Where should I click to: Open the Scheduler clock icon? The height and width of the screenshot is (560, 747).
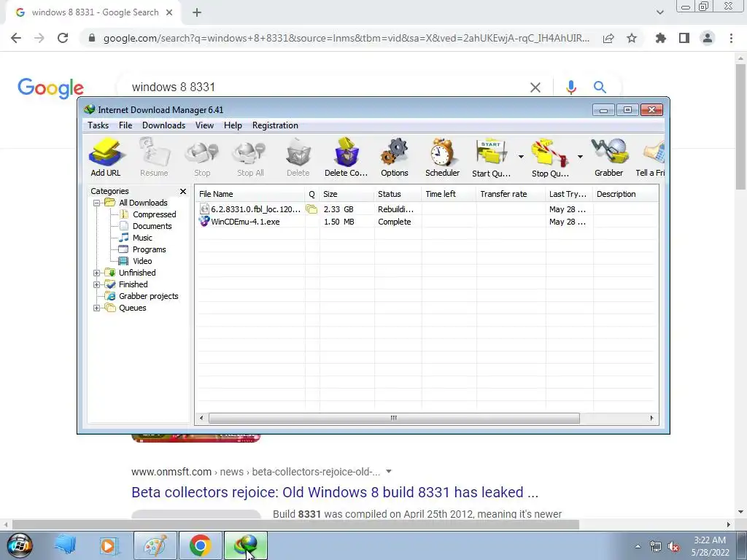tap(443, 157)
